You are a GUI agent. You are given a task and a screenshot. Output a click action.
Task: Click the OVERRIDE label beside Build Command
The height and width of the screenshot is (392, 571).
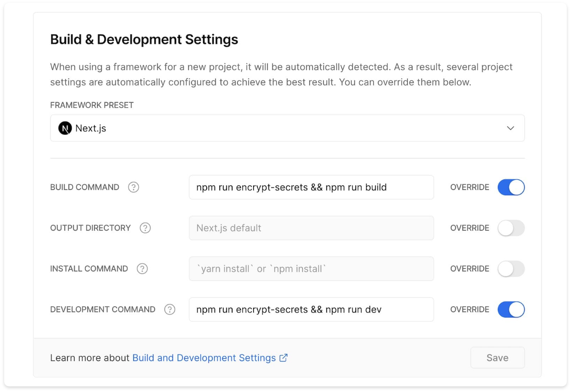tap(470, 187)
